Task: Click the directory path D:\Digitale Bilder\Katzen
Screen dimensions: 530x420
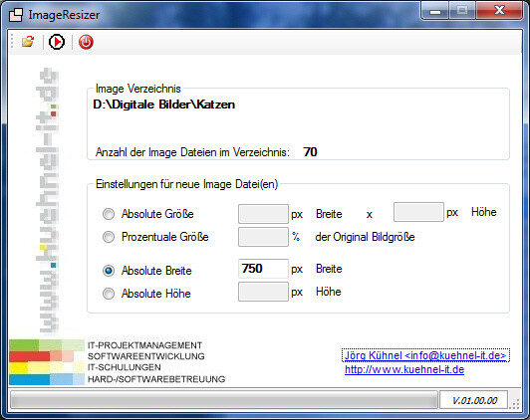Action: [164, 105]
